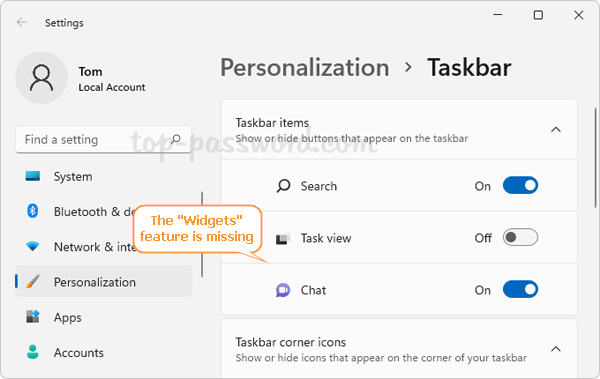Click the Bluetooth icon in sidebar
The height and width of the screenshot is (379, 600).
click(33, 211)
